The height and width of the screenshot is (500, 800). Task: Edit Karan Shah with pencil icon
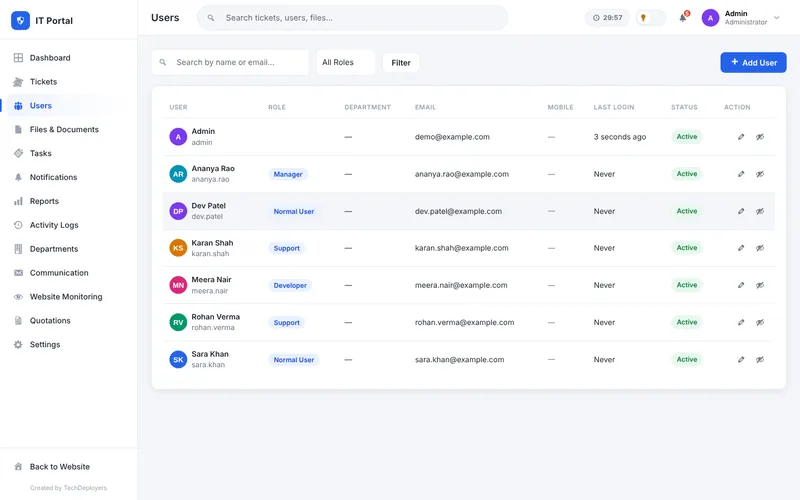[x=741, y=248]
